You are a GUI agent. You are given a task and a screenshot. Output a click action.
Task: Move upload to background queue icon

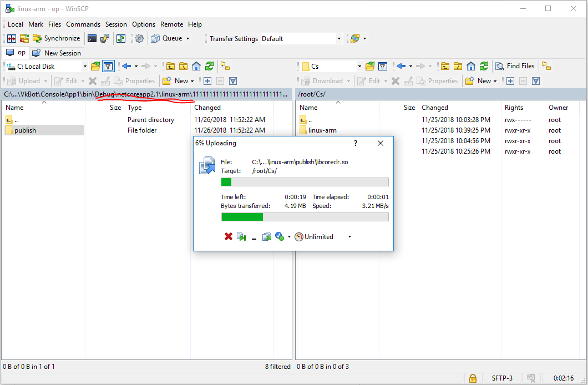tap(267, 236)
